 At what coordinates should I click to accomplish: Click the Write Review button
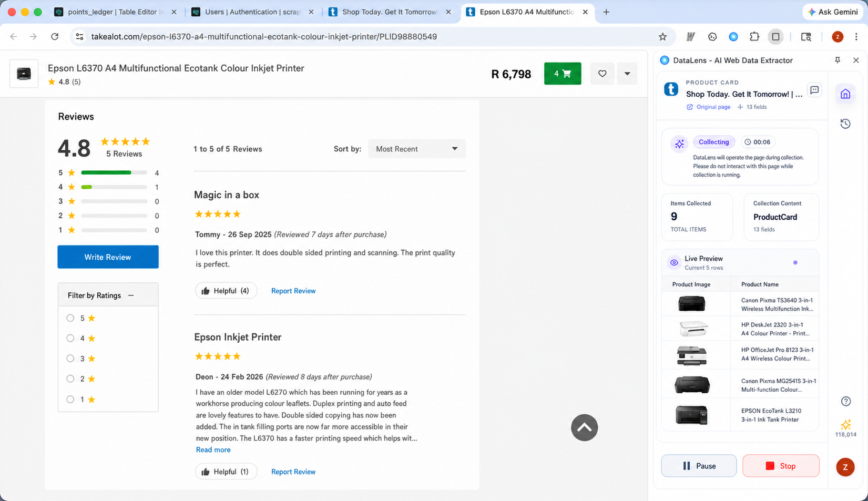(108, 257)
